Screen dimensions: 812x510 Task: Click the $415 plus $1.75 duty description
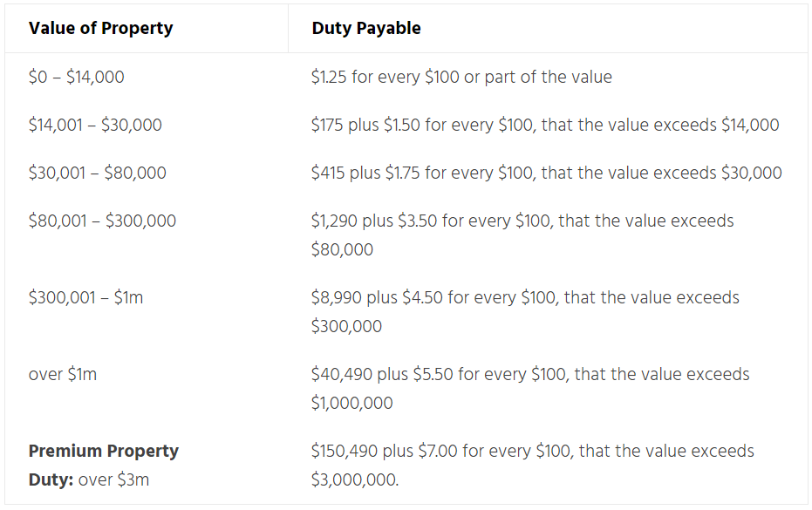tap(546, 173)
